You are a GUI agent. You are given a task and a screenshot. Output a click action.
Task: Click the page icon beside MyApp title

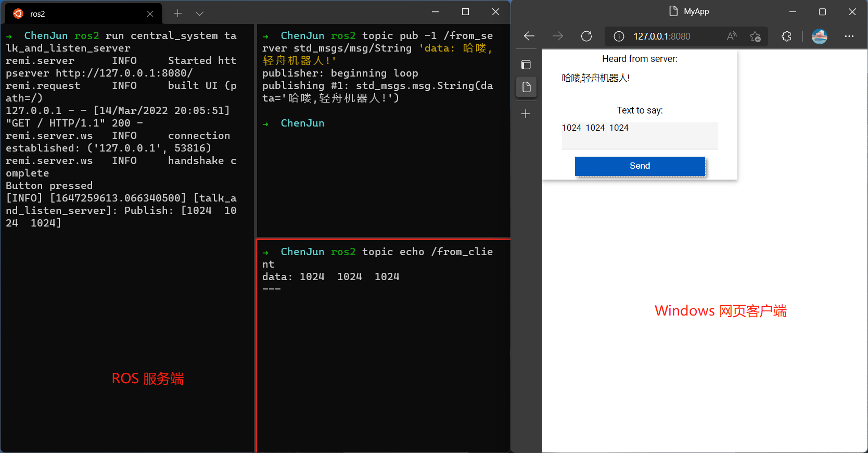point(673,11)
